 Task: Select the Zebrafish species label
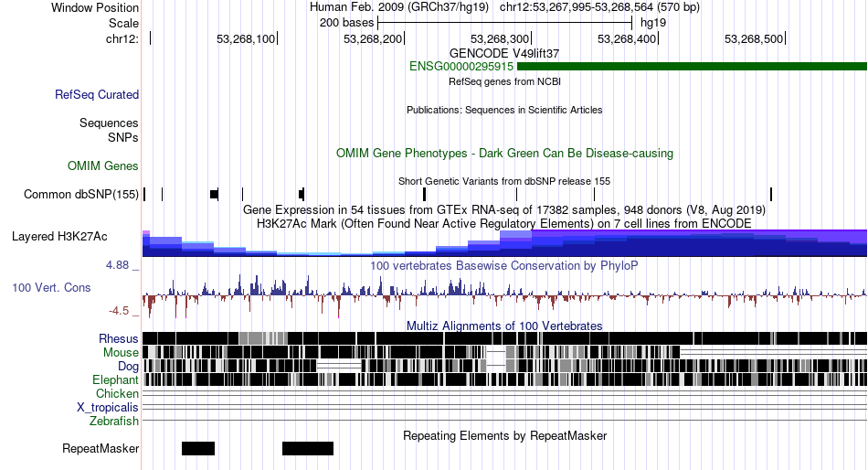tap(114, 422)
